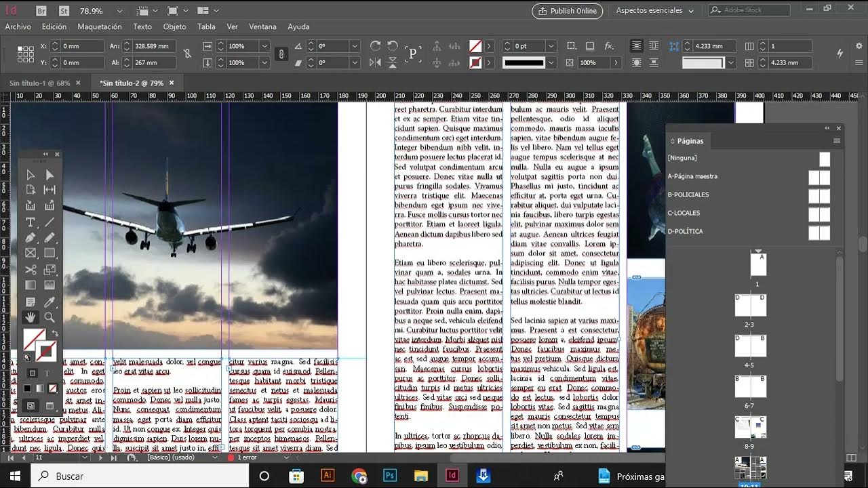Screen dimensions: 868x488
Task: Switch to the Sin título-1 document tab
Action: tap(39, 83)
